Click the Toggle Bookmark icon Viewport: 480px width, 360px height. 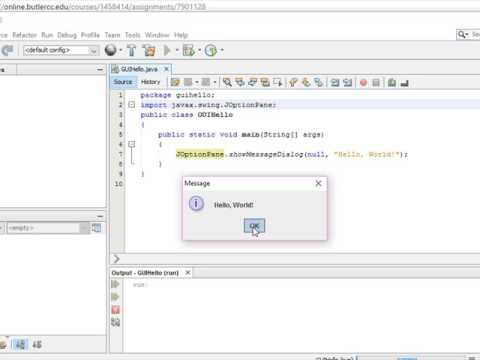tap(319, 82)
